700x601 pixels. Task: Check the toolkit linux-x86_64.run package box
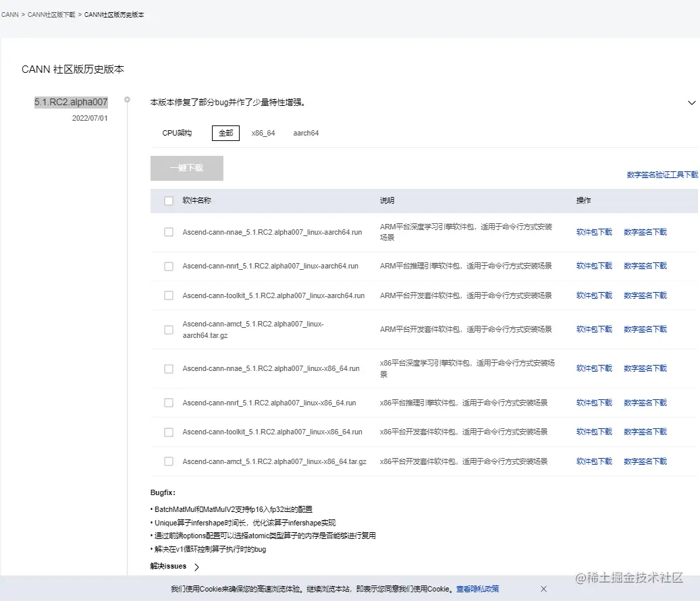(x=169, y=432)
